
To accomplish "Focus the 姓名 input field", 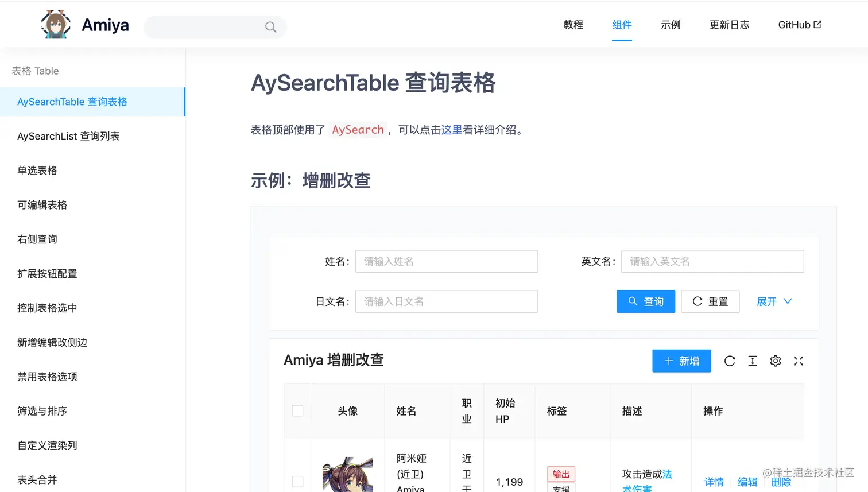I will [x=447, y=261].
